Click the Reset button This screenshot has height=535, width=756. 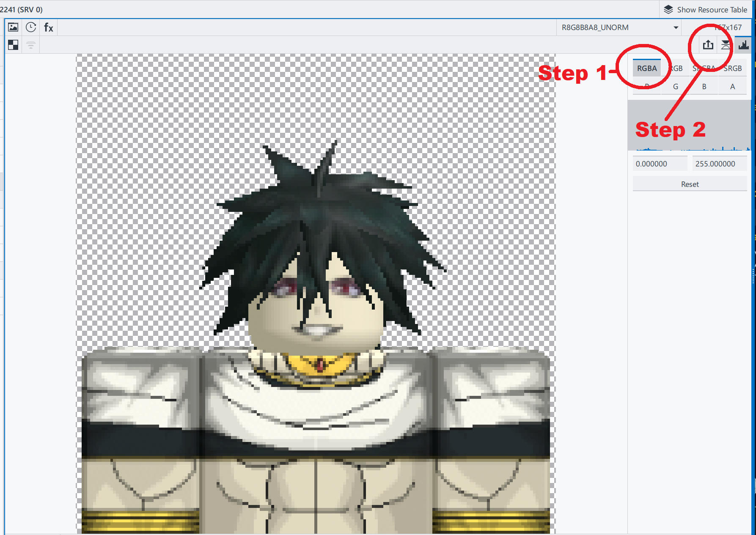click(x=690, y=184)
